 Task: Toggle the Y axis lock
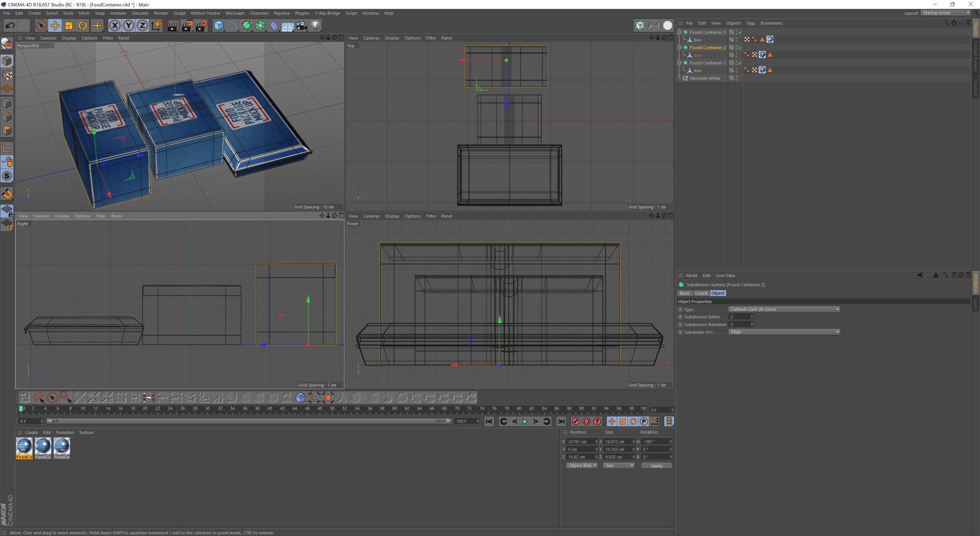[129, 25]
